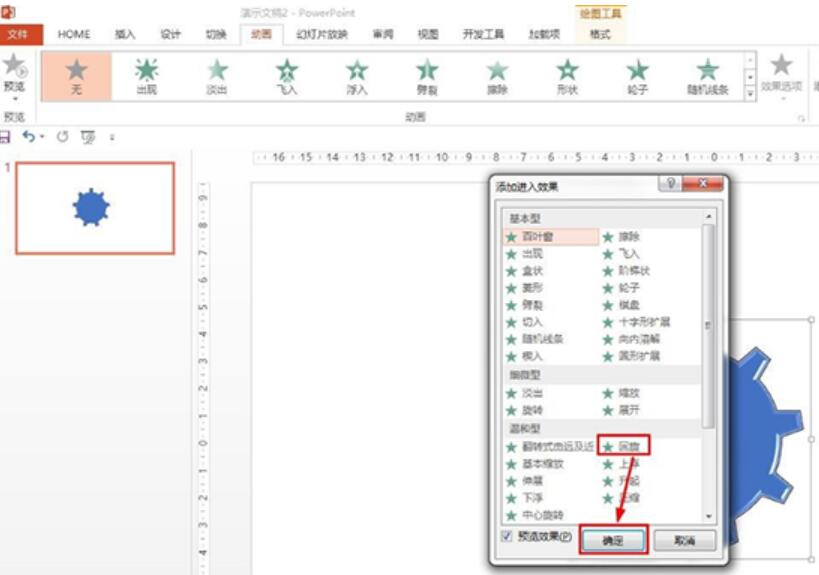The width and height of the screenshot is (819, 575).
Task: Apply 淡出 animation from the ribbon gallery
Action: [x=217, y=76]
